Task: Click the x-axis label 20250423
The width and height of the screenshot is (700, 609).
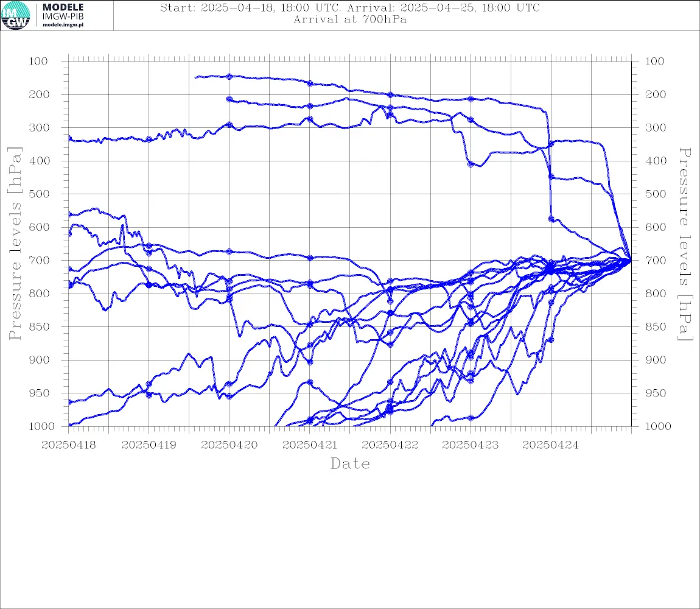Action: [x=471, y=445]
